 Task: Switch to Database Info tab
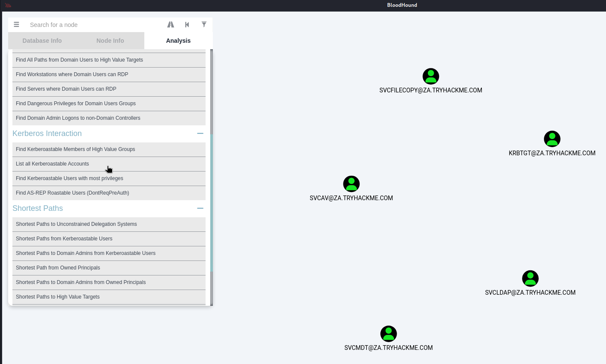42,41
